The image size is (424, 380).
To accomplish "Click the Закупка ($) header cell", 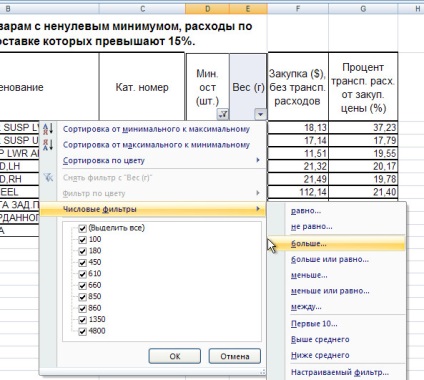I will point(297,87).
